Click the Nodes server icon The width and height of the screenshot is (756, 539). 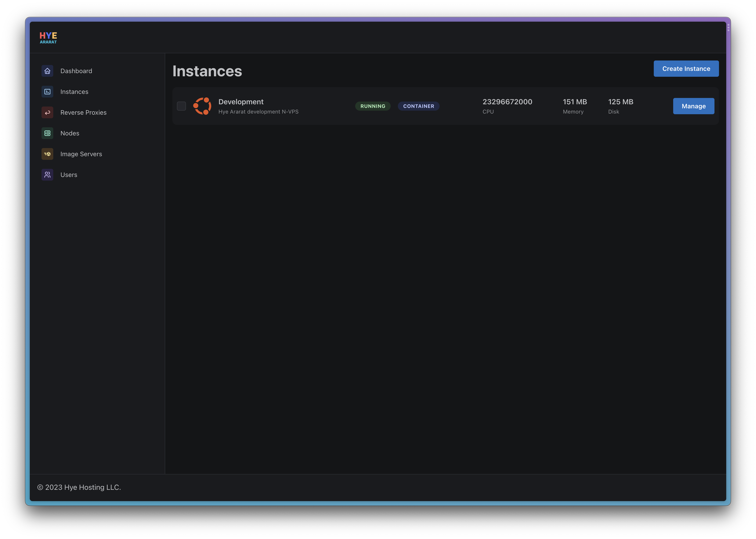pos(47,133)
